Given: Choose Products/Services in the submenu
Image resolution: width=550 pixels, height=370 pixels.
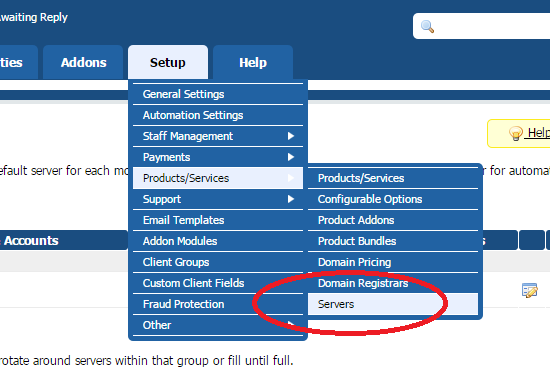Looking at the screenshot, I should tap(393, 178).
